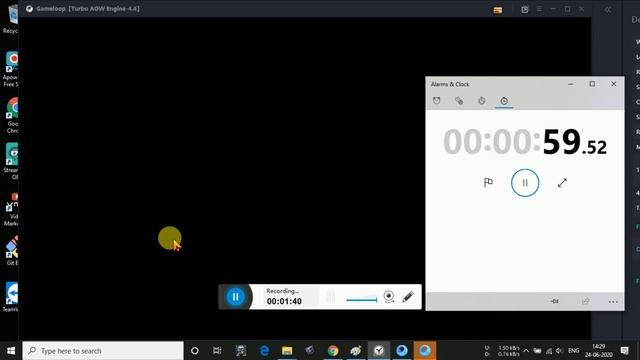Click the stopwatch time 00:00:59.52
This screenshot has height=360, width=640.
(x=525, y=142)
